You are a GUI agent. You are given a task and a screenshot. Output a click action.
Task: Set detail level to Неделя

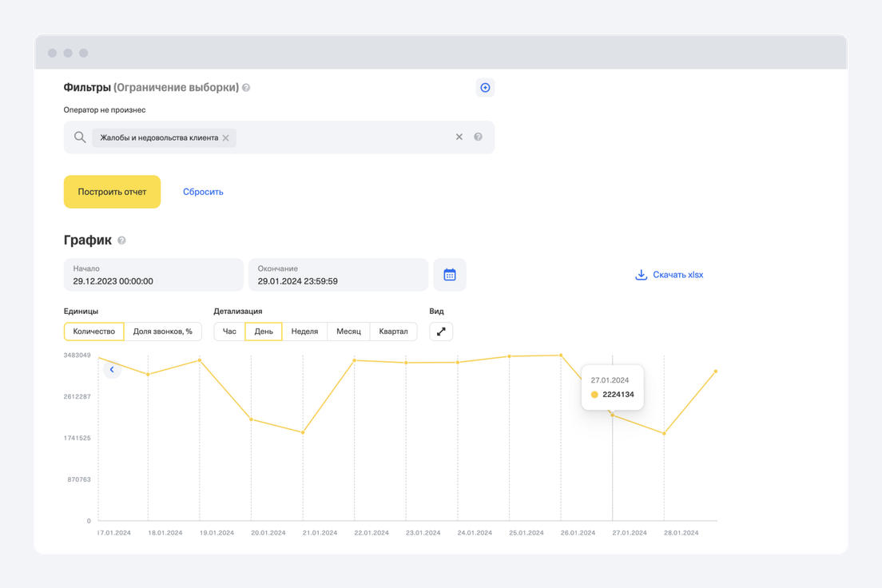tap(304, 332)
